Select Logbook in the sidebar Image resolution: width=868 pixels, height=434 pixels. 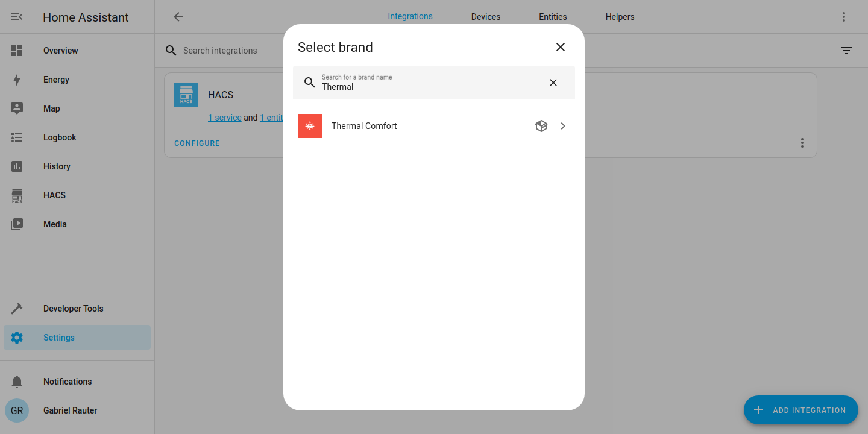point(60,137)
